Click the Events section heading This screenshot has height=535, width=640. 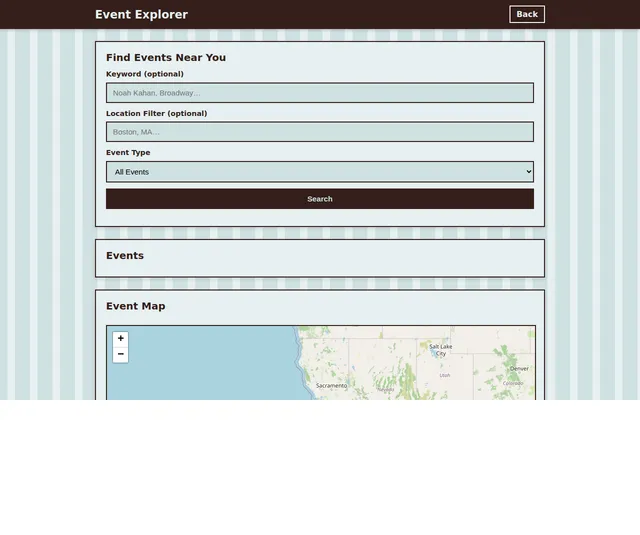tap(125, 255)
